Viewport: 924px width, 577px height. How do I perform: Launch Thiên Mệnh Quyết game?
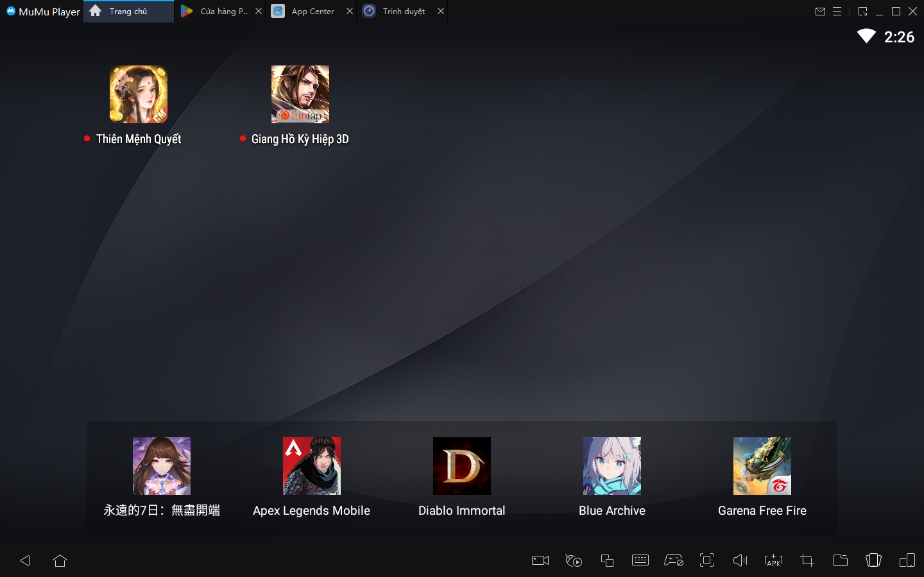139,94
